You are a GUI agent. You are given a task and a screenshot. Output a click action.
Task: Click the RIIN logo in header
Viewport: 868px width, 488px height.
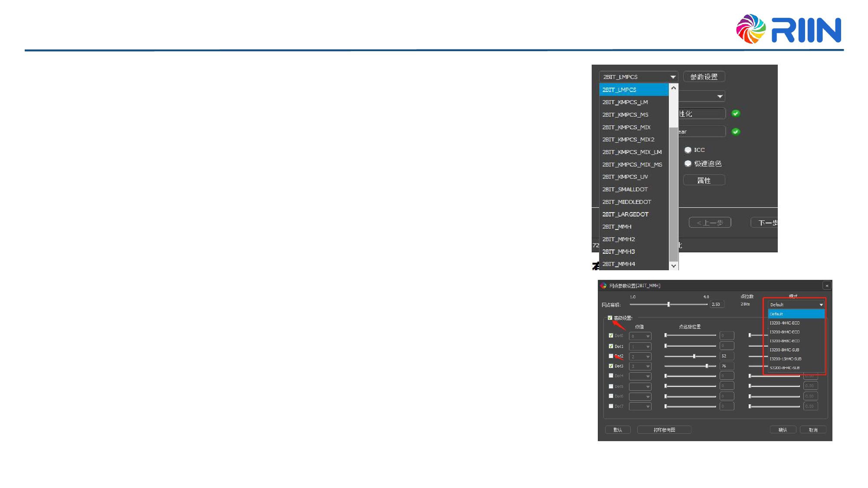pyautogui.click(x=788, y=29)
